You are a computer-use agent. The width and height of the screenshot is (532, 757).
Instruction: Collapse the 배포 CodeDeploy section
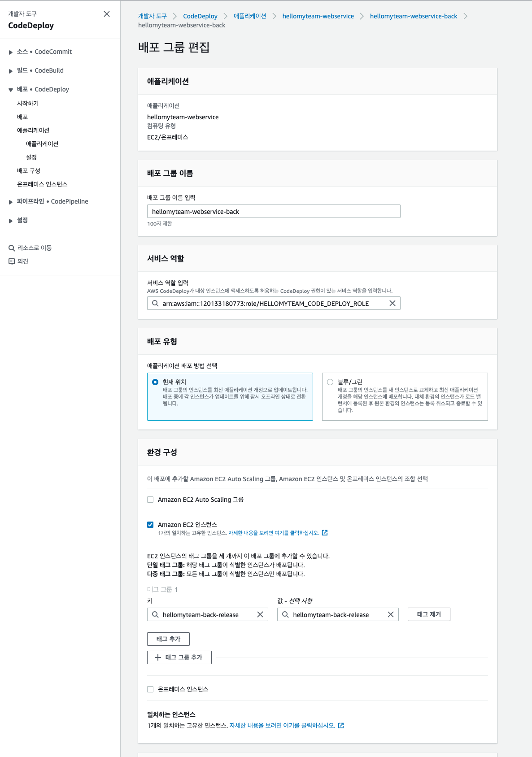[11, 90]
